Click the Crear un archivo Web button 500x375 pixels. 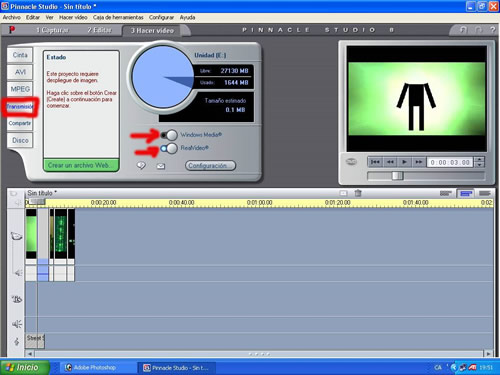coord(81,165)
